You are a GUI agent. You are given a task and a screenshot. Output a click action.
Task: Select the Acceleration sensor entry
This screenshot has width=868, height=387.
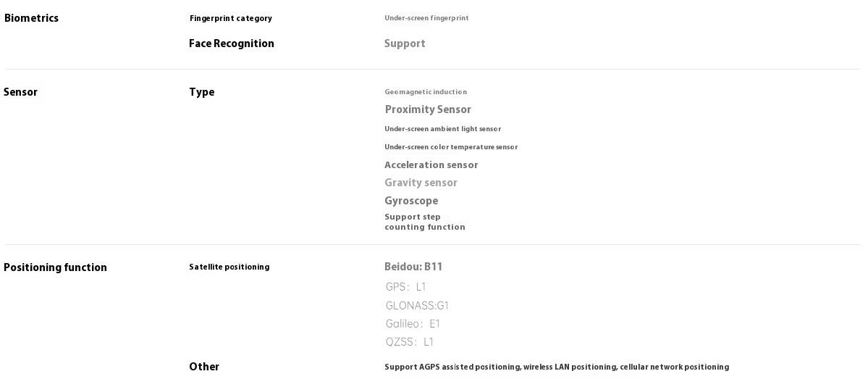431,165
